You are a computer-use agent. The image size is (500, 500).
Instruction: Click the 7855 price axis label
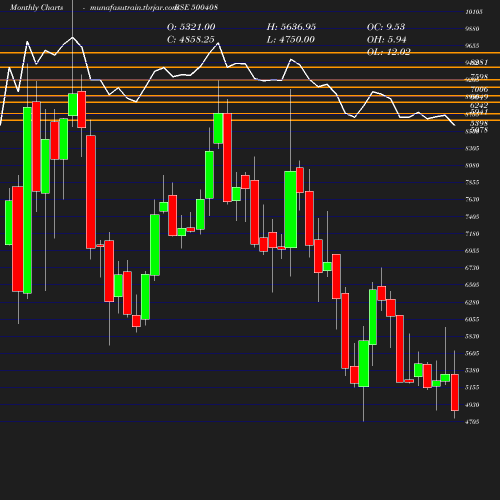[472, 182]
